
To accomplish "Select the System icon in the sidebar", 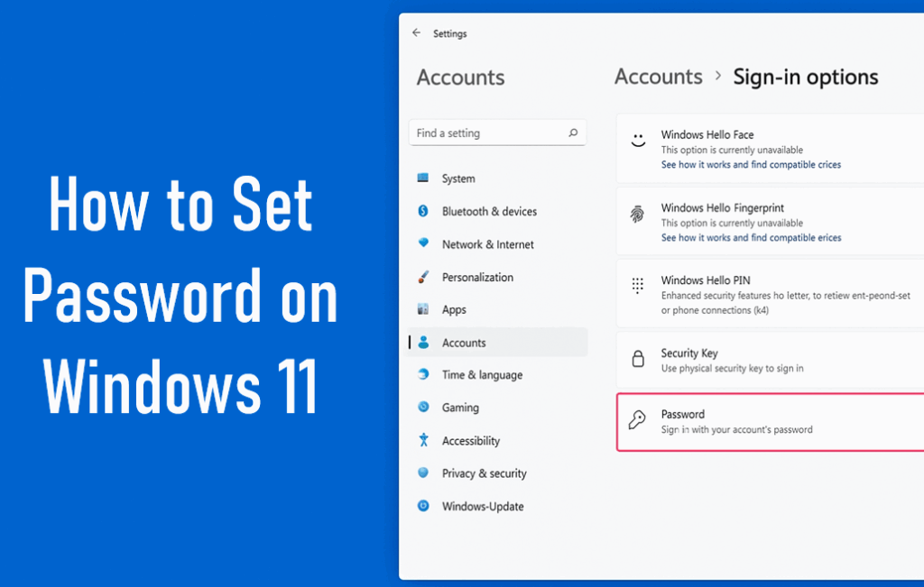I will 422,178.
